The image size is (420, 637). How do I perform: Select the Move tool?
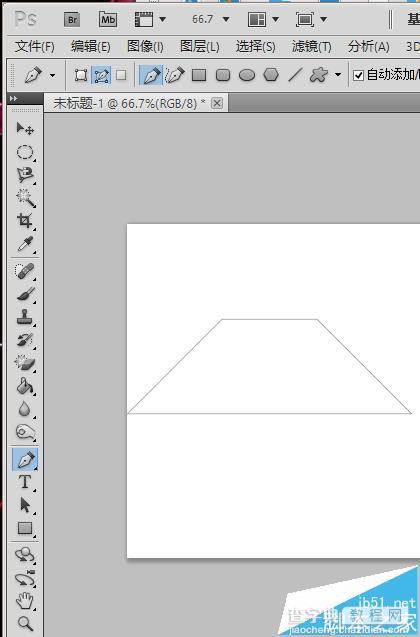point(25,129)
